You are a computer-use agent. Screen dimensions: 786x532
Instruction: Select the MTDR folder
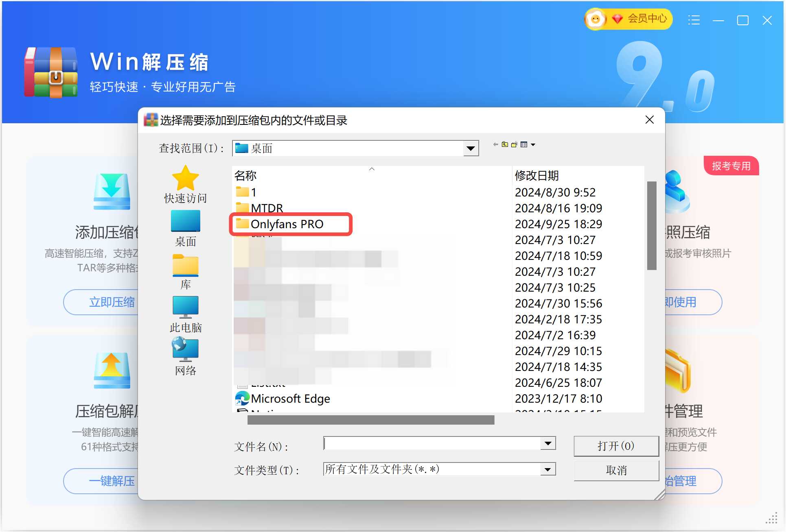pos(259,208)
